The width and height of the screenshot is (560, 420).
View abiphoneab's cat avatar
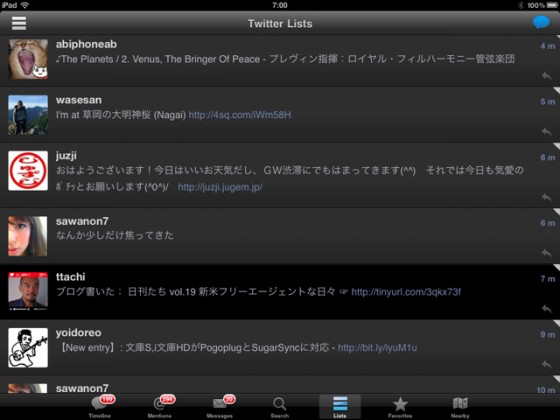28,59
